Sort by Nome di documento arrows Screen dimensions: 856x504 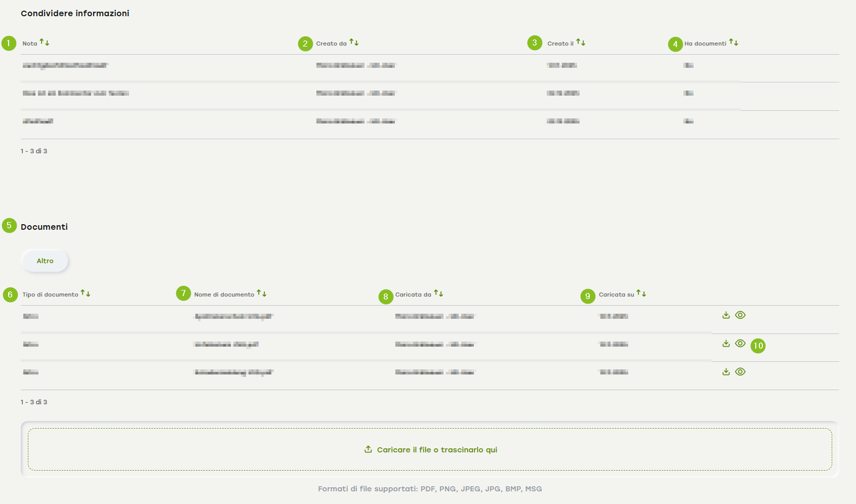click(x=262, y=294)
